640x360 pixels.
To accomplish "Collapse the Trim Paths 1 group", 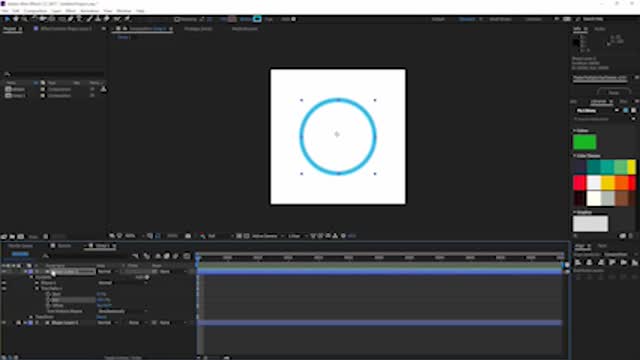I will coord(37,288).
